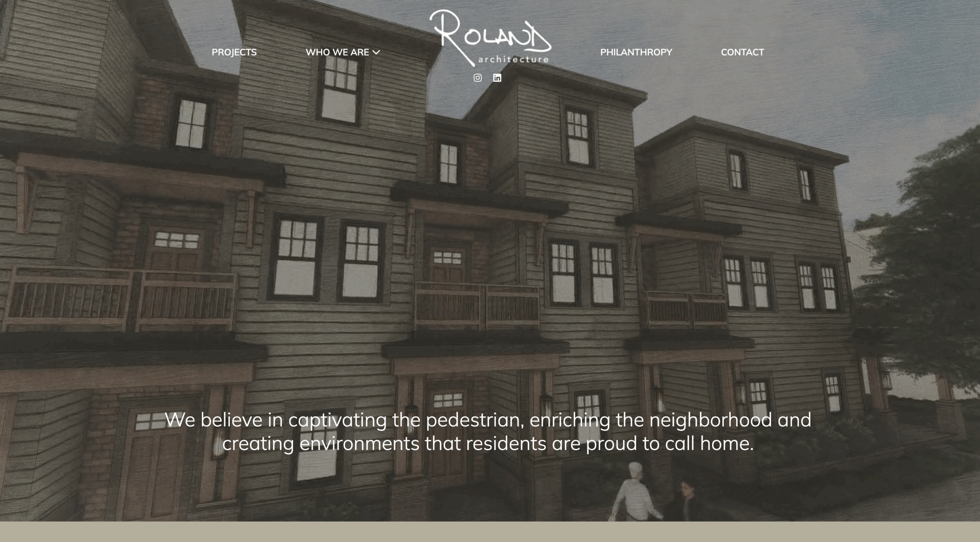This screenshot has width=980, height=542.
Task: Click the chevron beside Who We Are
Action: (x=376, y=52)
